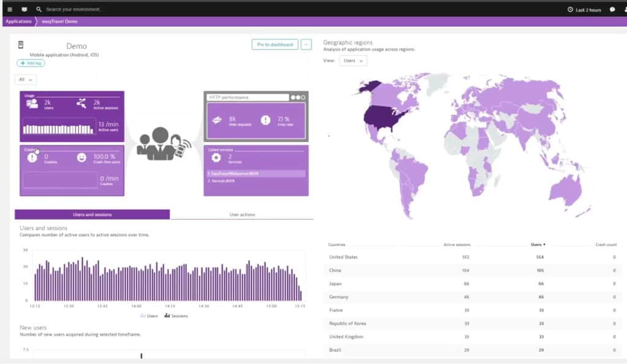Click Pin to dashboard button
627x364 pixels.
pyautogui.click(x=275, y=44)
